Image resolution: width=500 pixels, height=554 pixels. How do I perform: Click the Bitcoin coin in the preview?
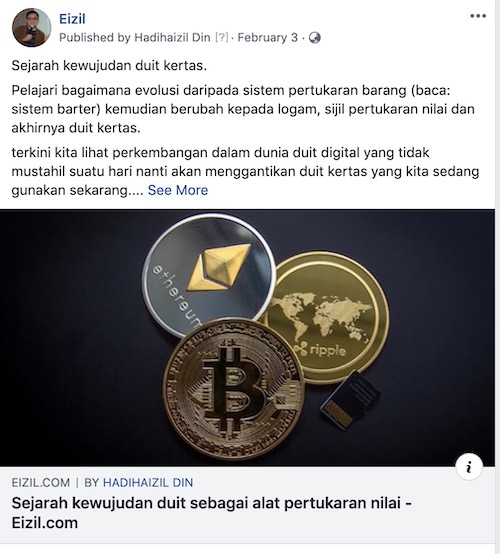coord(234,389)
